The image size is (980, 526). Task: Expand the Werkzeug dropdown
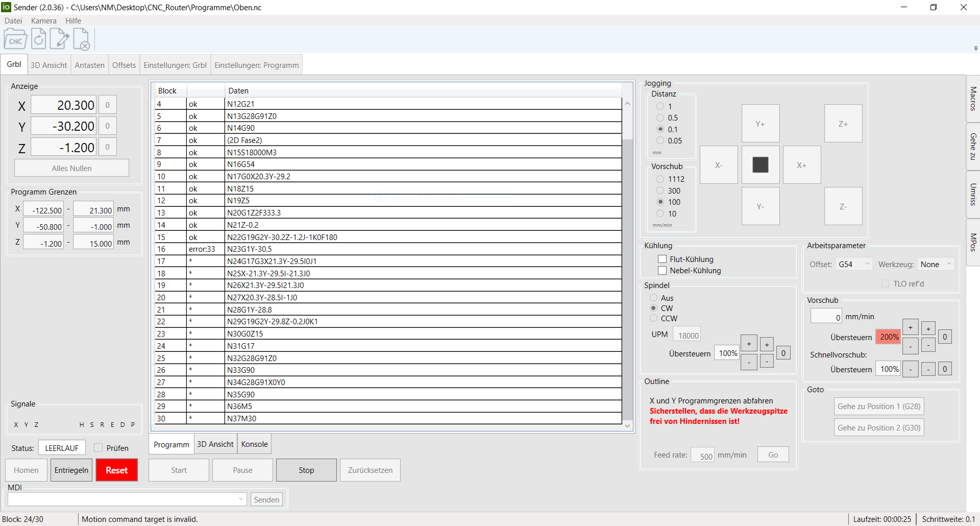point(936,264)
